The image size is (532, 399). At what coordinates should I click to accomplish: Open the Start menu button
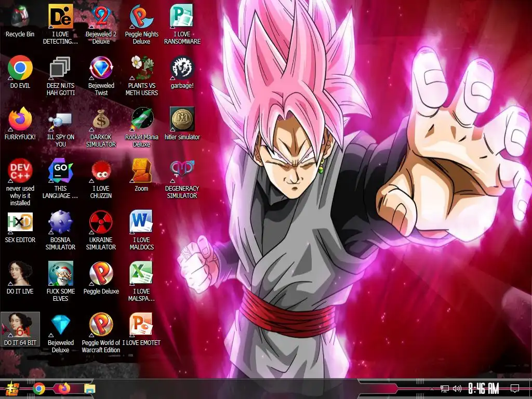coord(11,389)
